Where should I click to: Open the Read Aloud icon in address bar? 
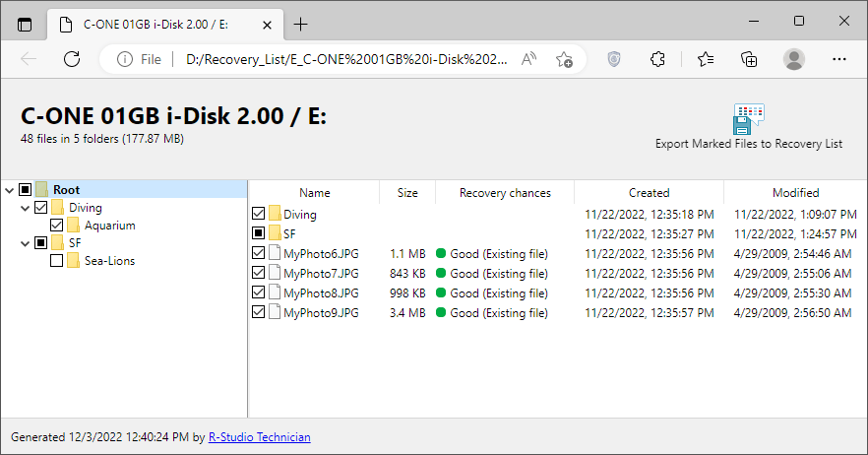[x=529, y=59]
